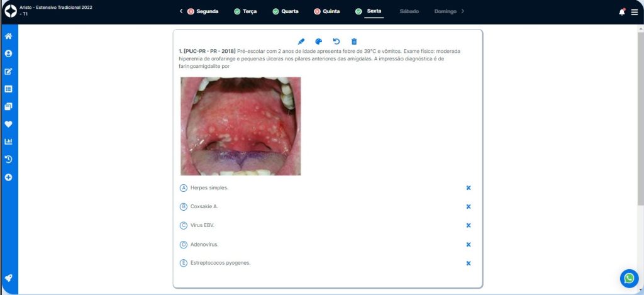Open the hamburger menu at top right
The width and height of the screenshot is (644, 295).
pyautogui.click(x=635, y=12)
